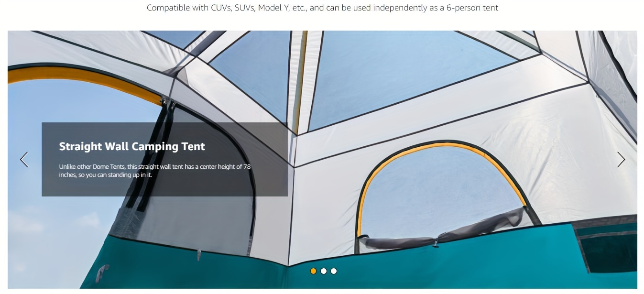Select the second carousel indicator dot
644x294 pixels.
click(x=324, y=271)
